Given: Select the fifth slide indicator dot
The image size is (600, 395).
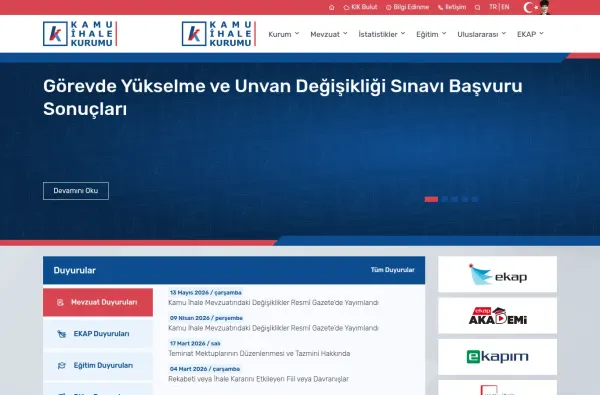Looking at the screenshot, I should pos(475,199).
